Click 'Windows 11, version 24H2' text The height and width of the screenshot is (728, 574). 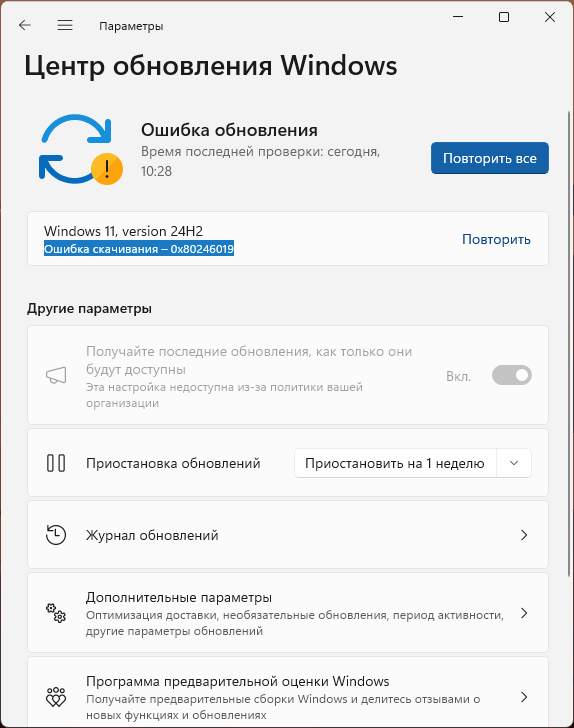[124, 231]
